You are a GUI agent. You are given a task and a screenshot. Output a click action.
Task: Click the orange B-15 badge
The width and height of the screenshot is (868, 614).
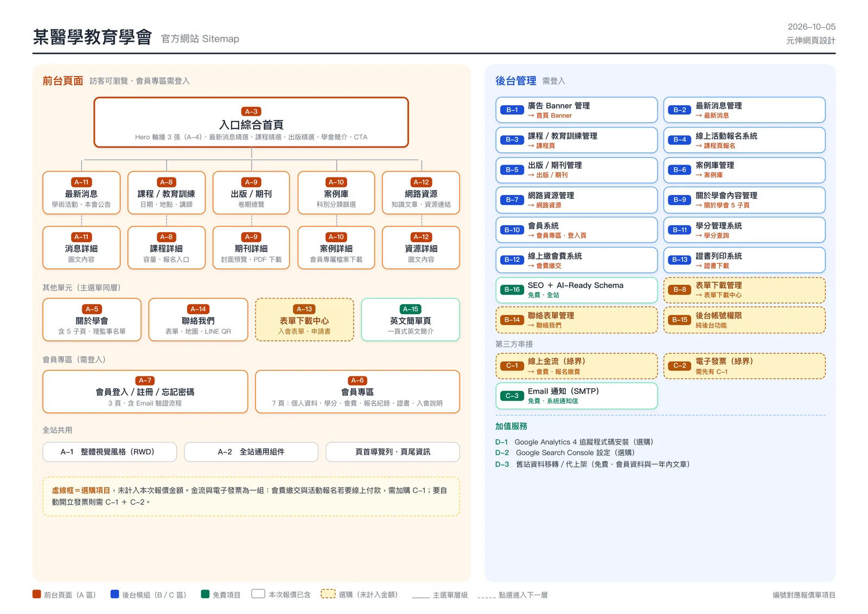point(680,320)
